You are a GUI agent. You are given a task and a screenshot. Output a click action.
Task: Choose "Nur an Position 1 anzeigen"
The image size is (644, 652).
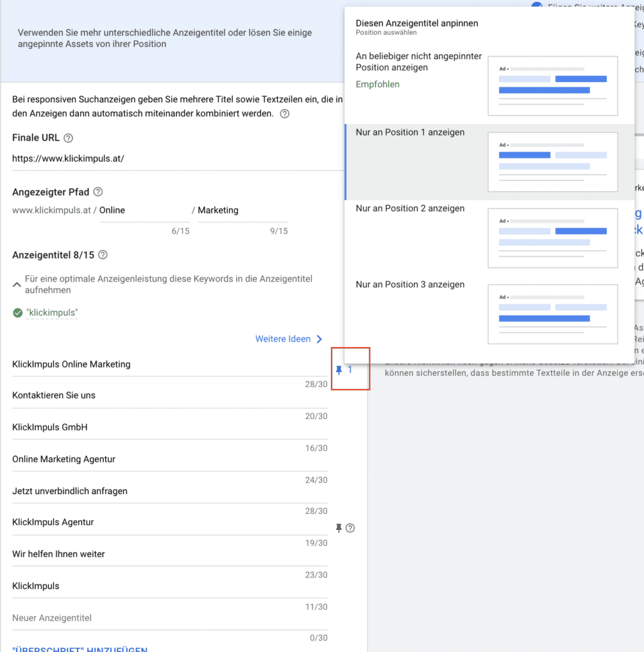(x=410, y=132)
